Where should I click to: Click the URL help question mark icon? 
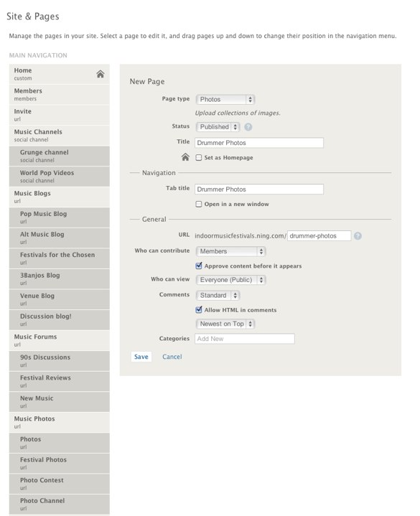358,236
